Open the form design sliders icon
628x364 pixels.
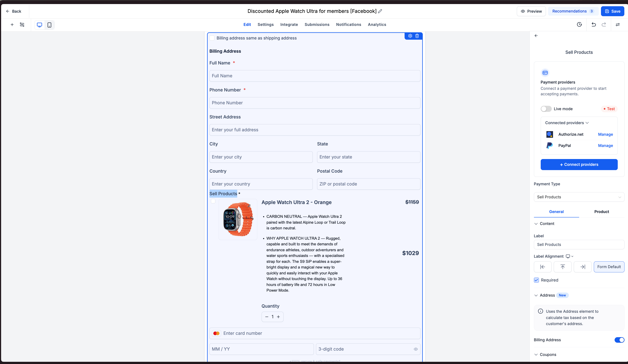pyautogui.click(x=618, y=24)
